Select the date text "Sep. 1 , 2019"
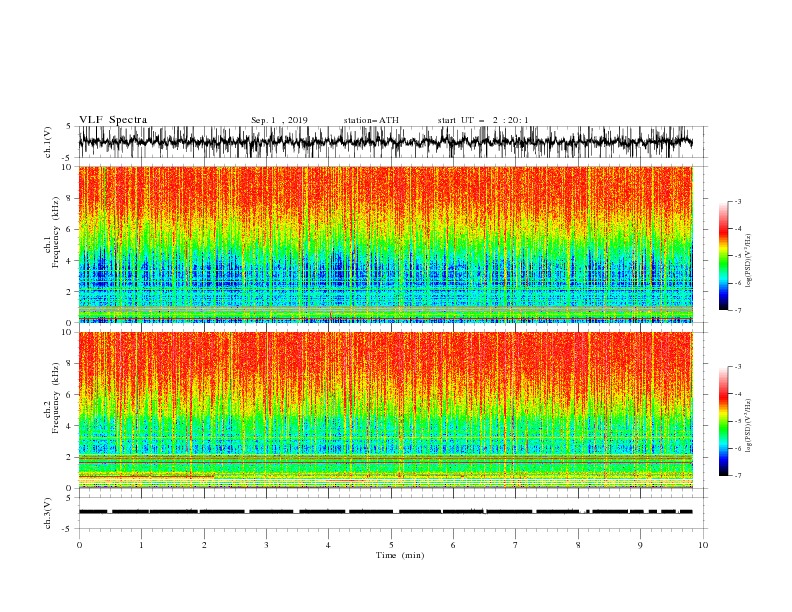792x612 pixels. 279,120
